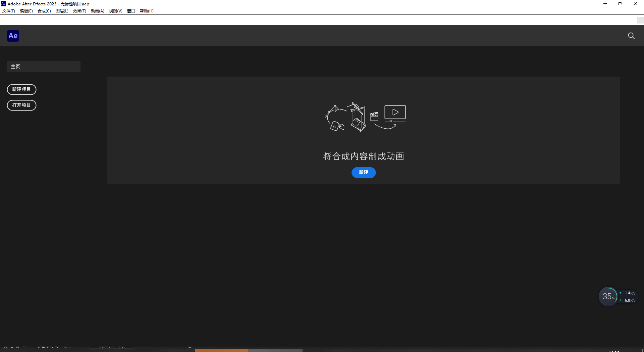Screen dimensions: 644x352
Task: Open the 帮助 menu
Action: point(147,11)
